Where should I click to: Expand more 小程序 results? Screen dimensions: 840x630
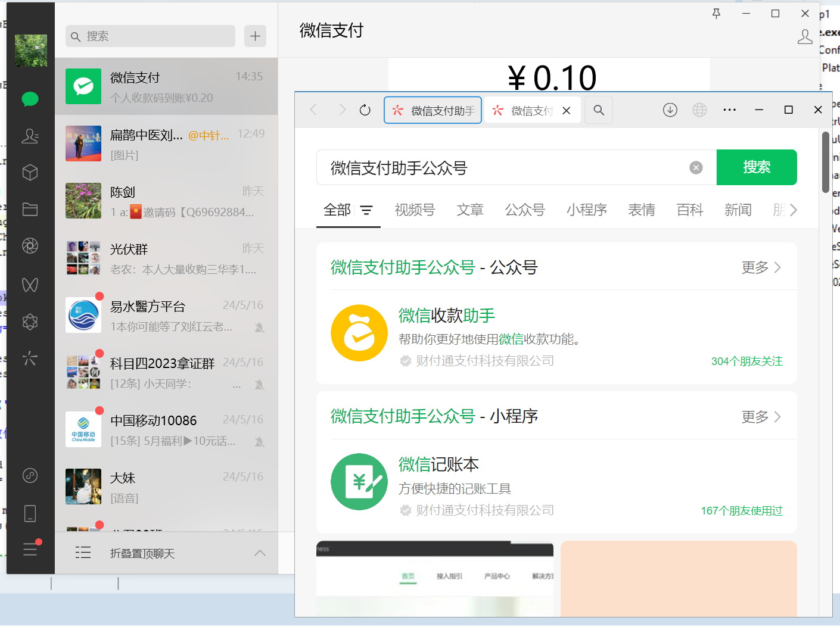click(x=761, y=417)
